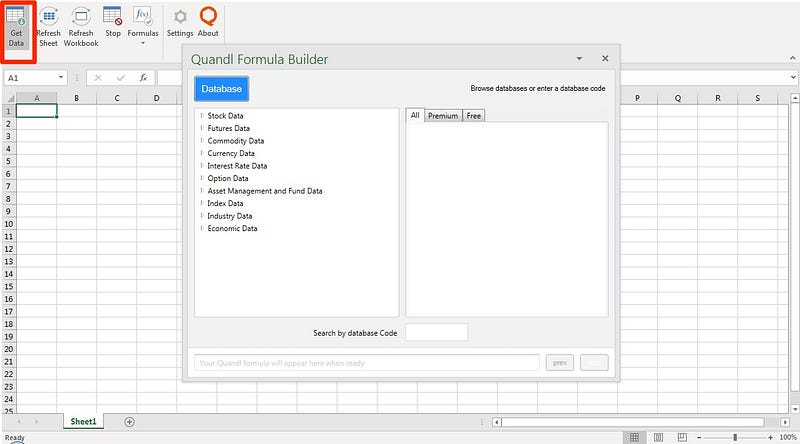Switch to Page Layout view icon

pos(659,437)
